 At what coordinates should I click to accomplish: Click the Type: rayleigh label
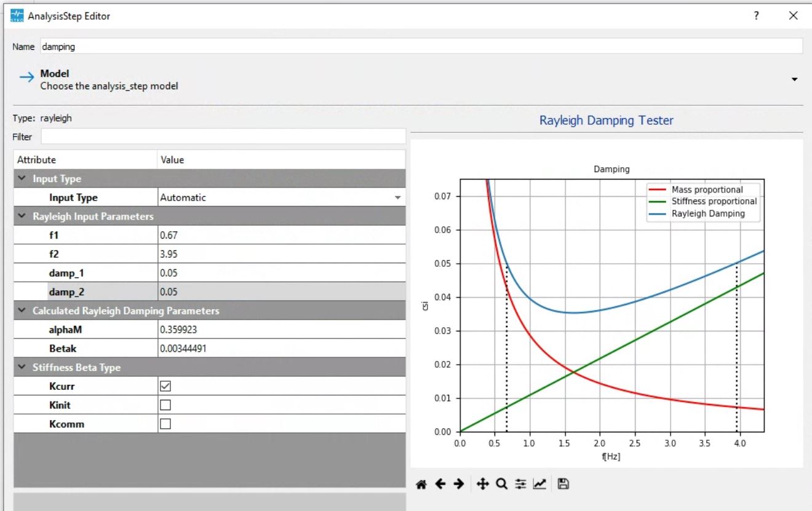point(42,118)
